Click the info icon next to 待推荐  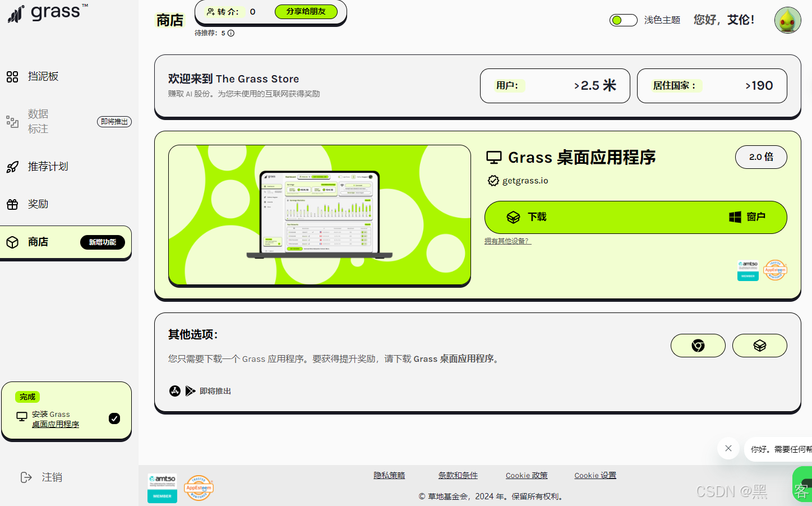coord(231,33)
